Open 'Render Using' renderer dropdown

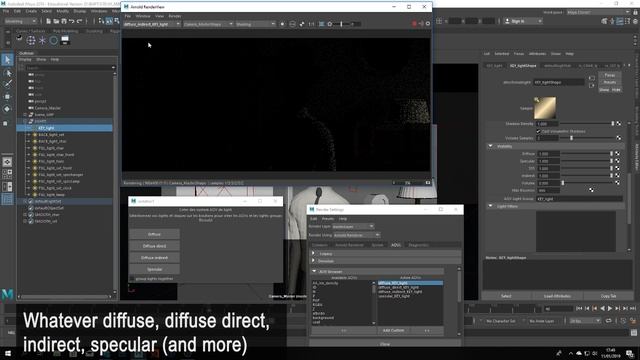[357, 235]
